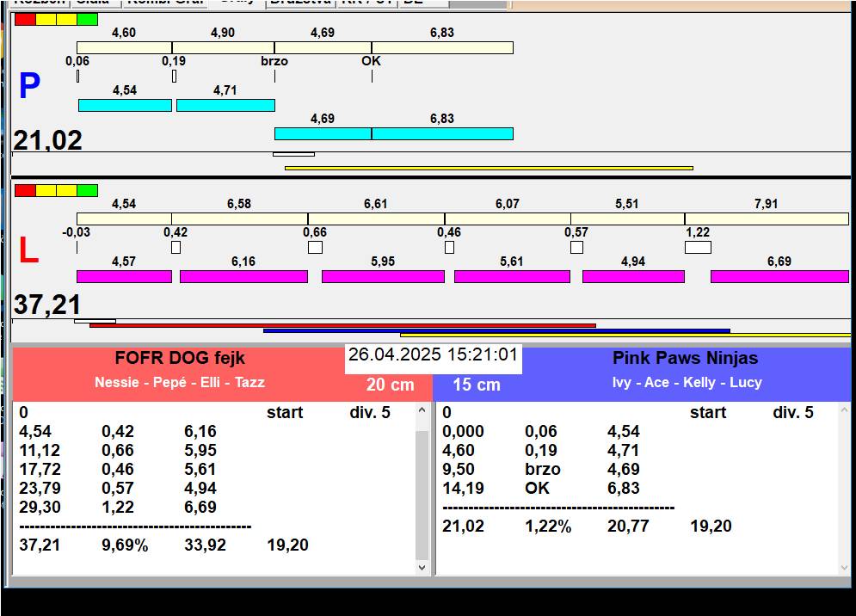Click the green start light in lane P
Viewport: 856px width, 616px height.
(x=87, y=19)
